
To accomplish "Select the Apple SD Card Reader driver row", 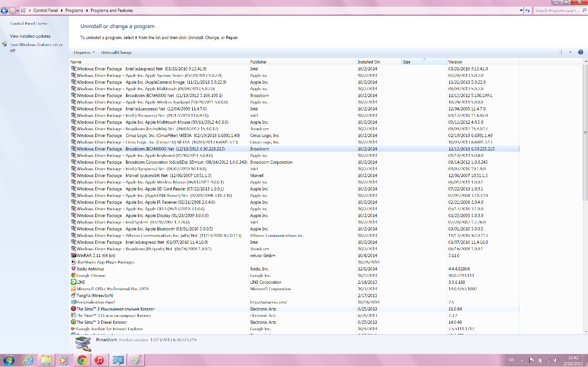I will [294, 189].
